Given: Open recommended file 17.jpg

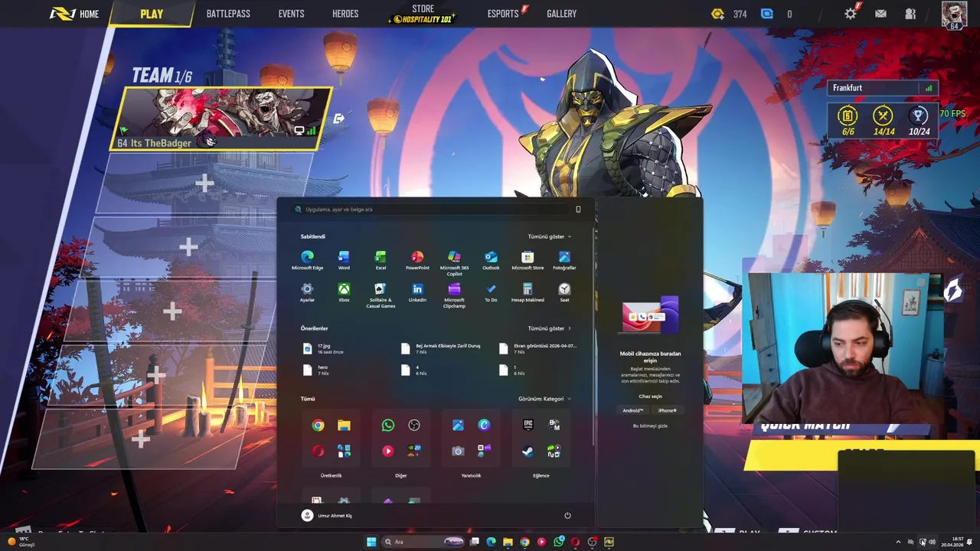Looking at the screenshot, I should [x=324, y=348].
